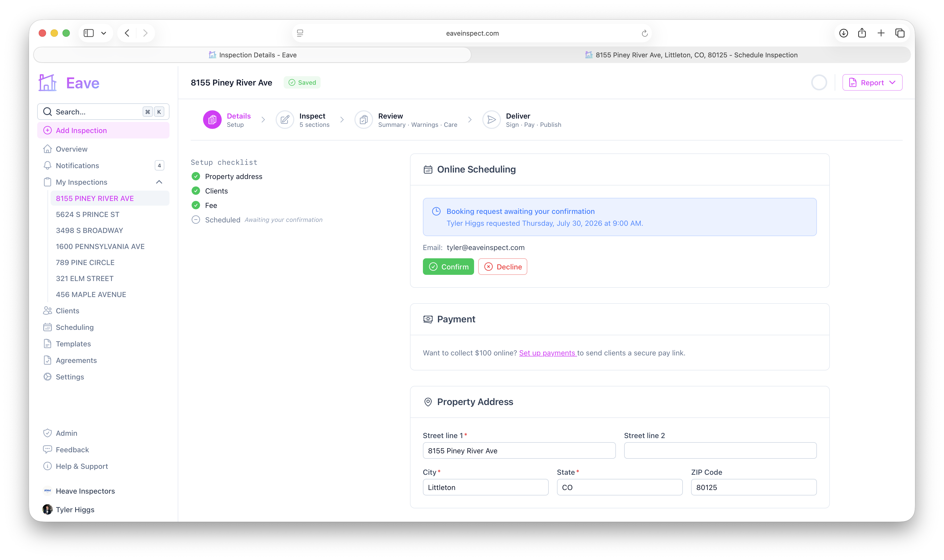Click the tyler@eaveinspect.com email text

pyautogui.click(x=486, y=248)
